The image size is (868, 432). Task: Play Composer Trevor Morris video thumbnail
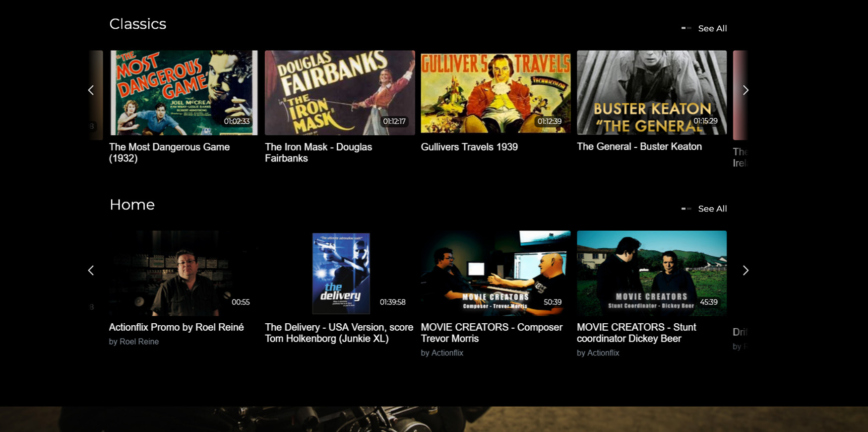(x=496, y=273)
